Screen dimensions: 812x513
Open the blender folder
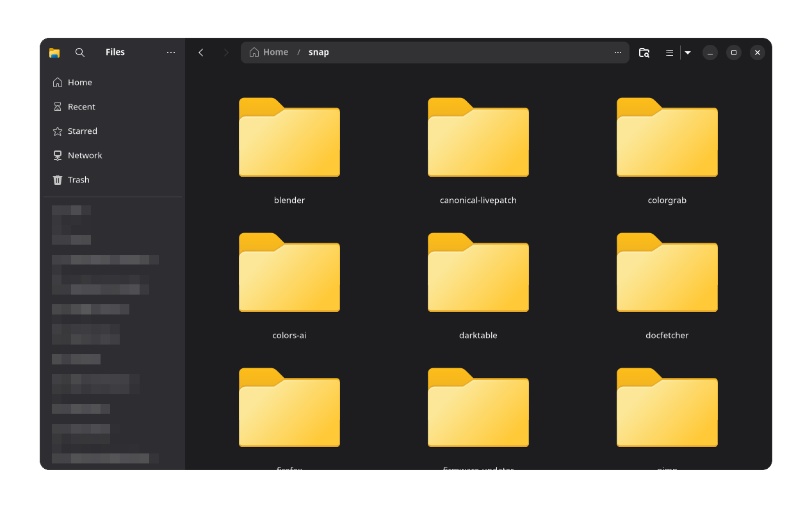tap(289, 137)
